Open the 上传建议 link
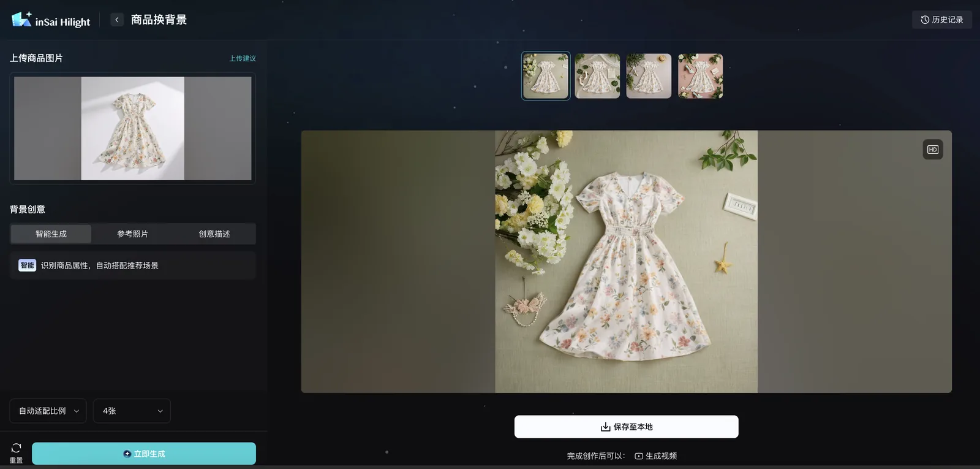Image resolution: width=980 pixels, height=469 pixels. point(243,58)
